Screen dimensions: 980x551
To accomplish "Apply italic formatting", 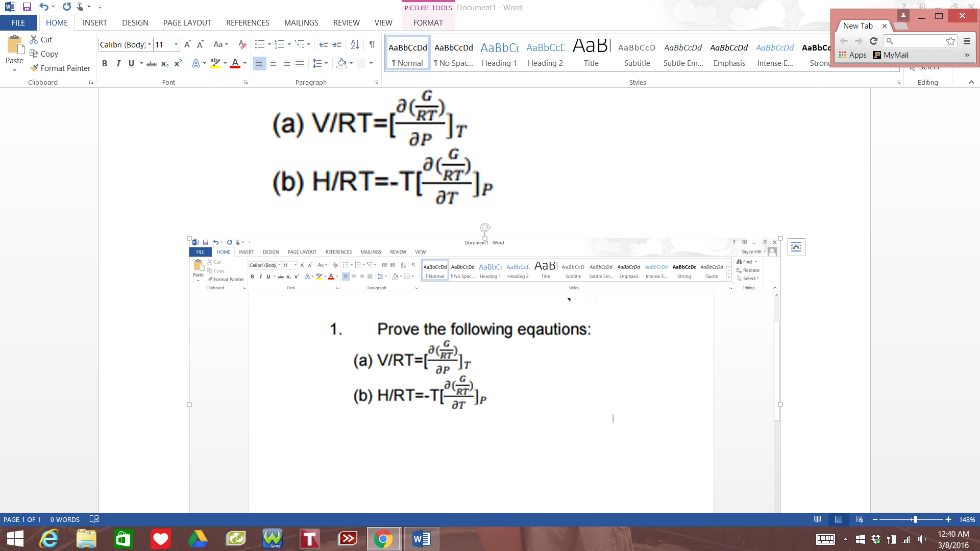I will [118, 63].
